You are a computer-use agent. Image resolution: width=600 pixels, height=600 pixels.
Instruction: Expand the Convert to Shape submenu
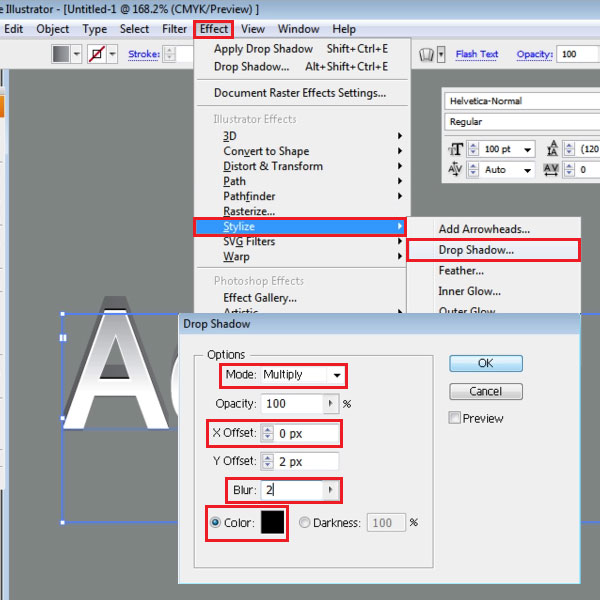click(302, 151)
